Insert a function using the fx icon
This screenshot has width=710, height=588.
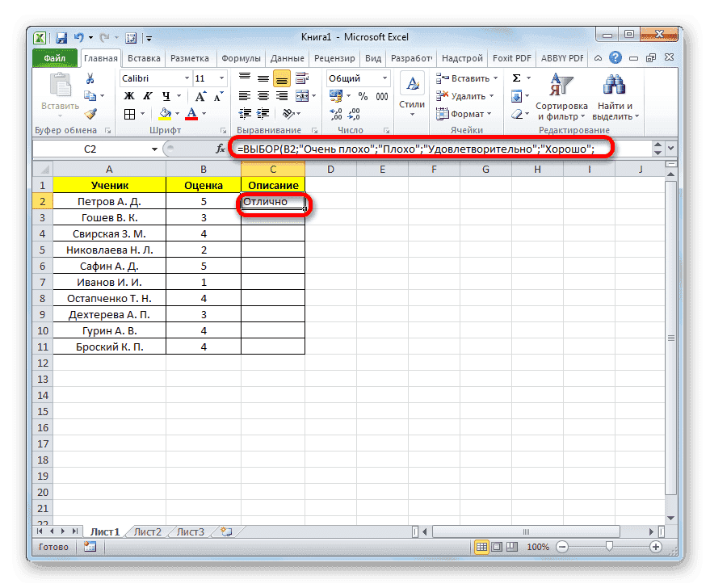pos(222,149)
